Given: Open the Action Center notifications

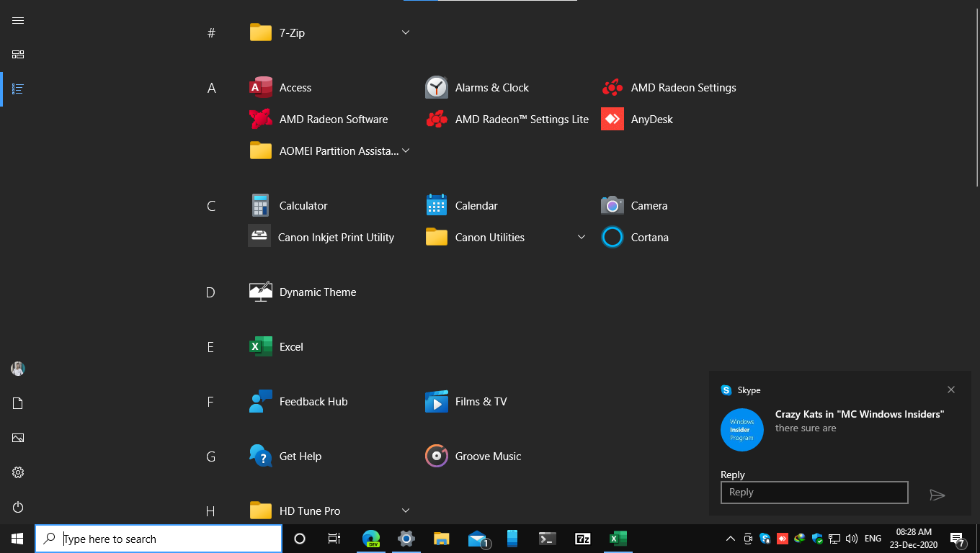Looking at the screenshot, I should [958, 539].
